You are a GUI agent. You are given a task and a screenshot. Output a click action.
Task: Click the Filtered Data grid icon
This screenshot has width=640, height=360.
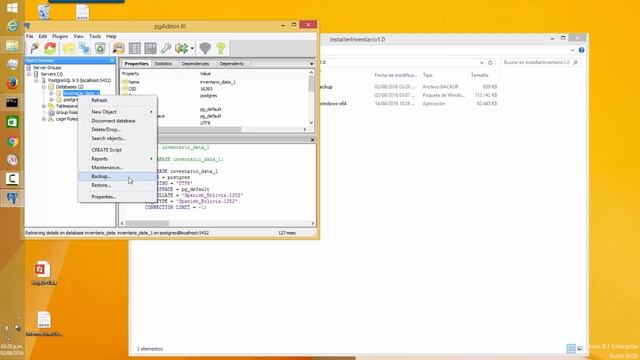click(150, 48)
